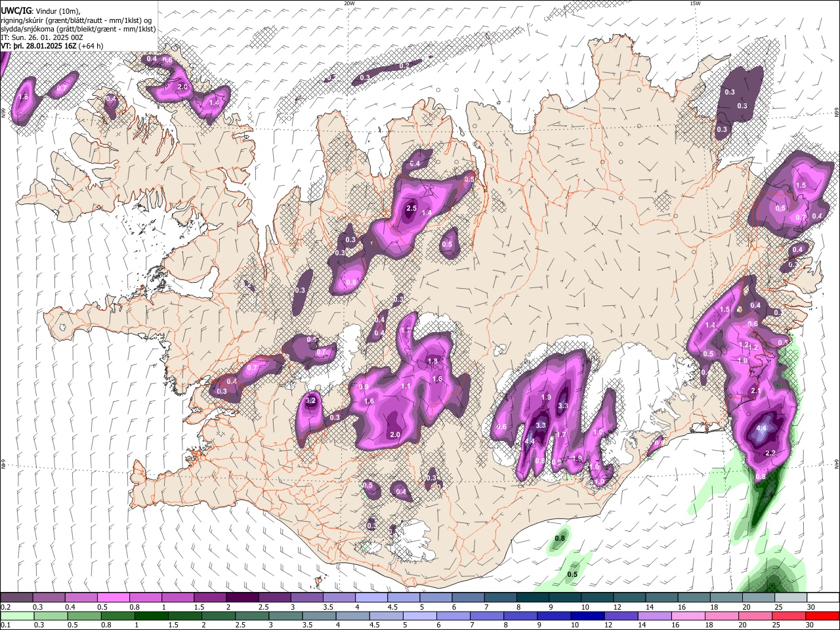
Task: Click the '15W' longitude label
Action: (x=695, y=3)
